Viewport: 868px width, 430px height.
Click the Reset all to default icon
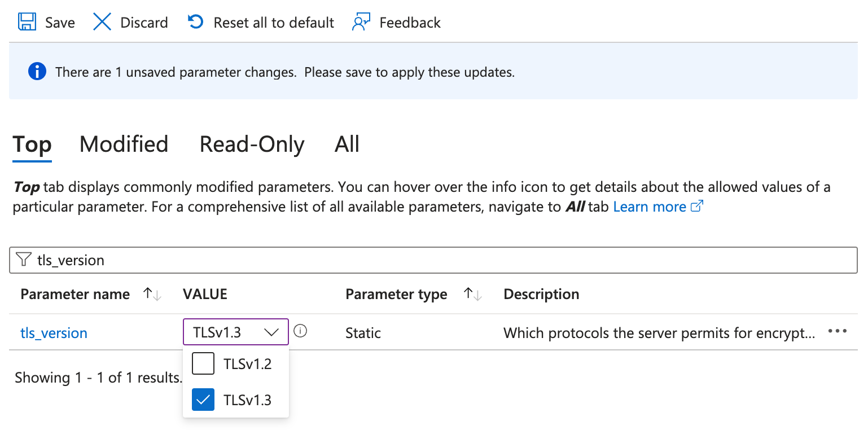(195, 23)
